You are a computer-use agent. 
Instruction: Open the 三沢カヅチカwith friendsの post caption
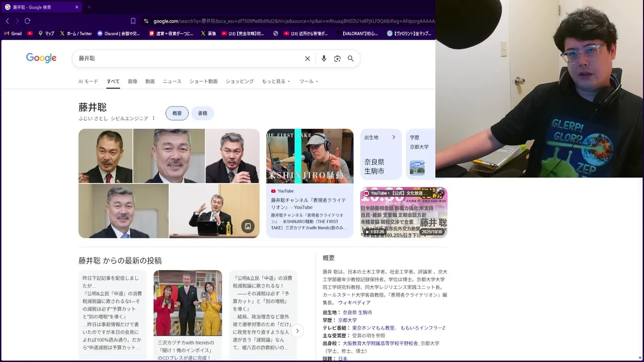pyautogui.click(x=186, y=350)
